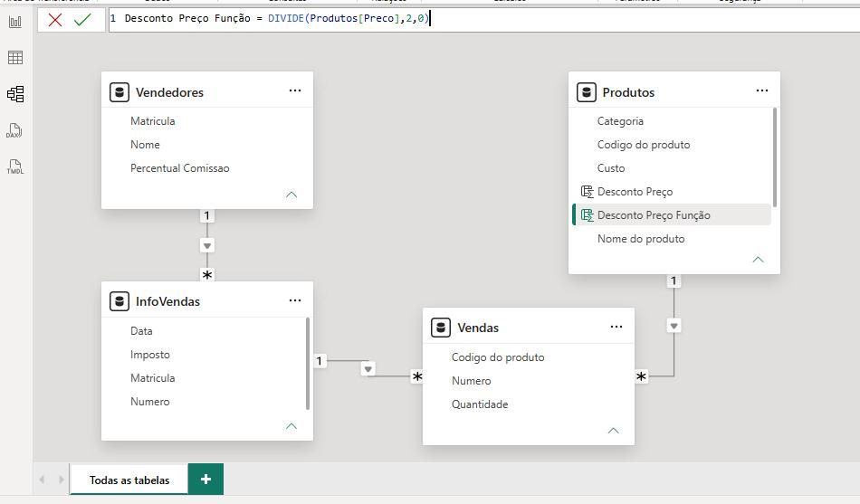Viewport: 860px width, 504px height.
Task: Click the Vendedores table title
Action: click(169, 92)
